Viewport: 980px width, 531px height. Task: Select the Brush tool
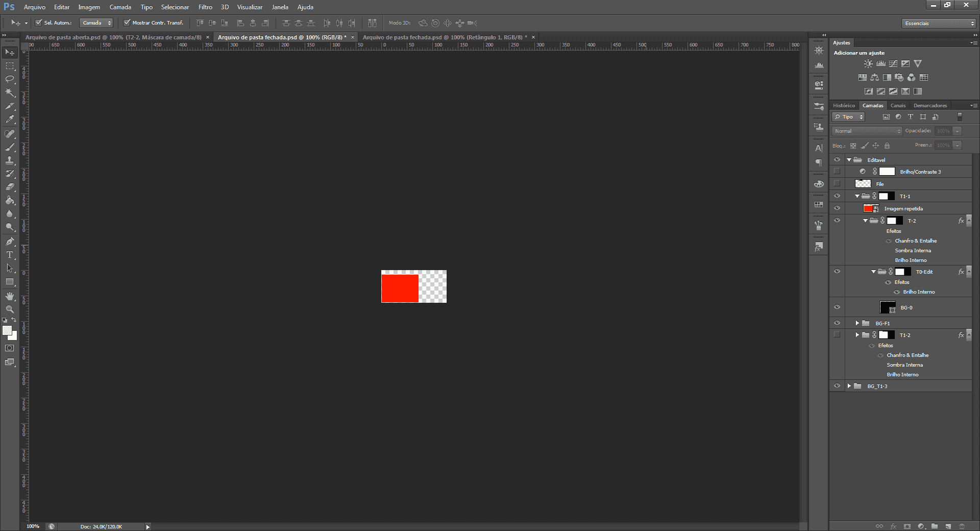10,147
